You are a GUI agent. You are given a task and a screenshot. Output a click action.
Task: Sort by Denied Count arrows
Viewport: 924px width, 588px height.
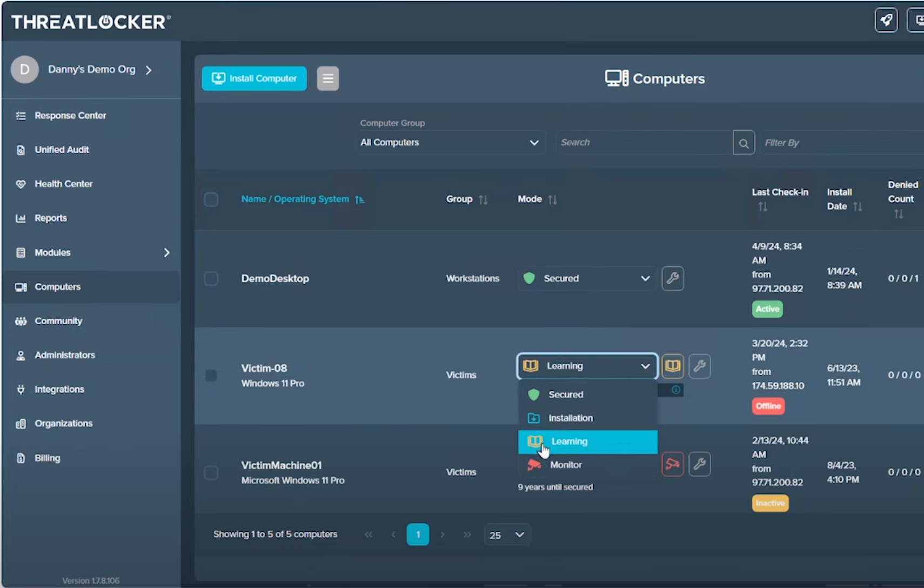click(x=899, y=214)
